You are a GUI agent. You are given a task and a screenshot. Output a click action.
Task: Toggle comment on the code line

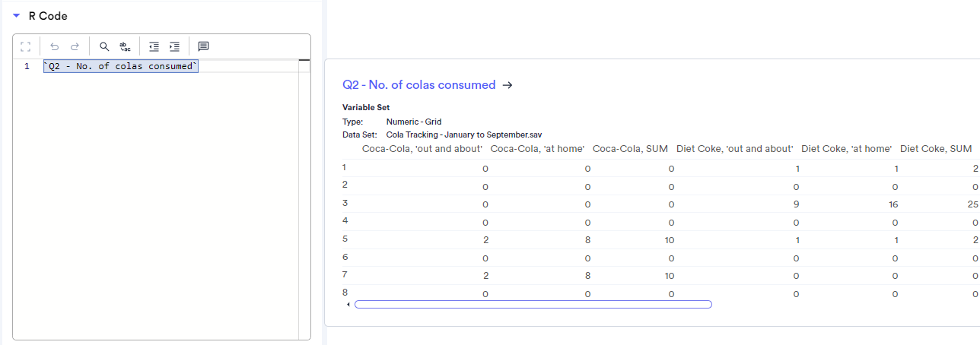click(x=203, y=46)
